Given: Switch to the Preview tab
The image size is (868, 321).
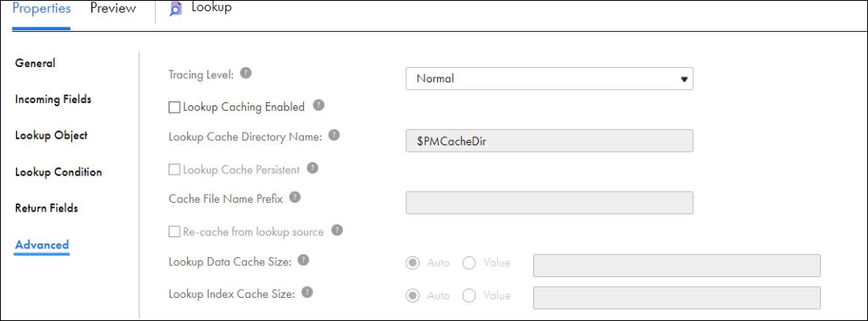Looking at the screenshot, I should pyautogui.click(x=113, y=9).
